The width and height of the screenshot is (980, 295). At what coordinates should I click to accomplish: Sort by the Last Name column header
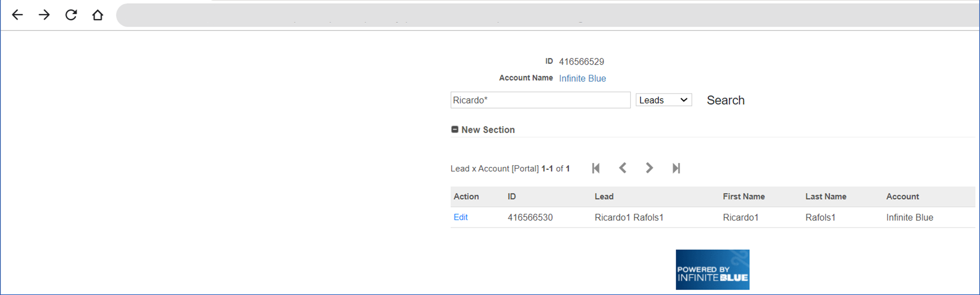tap(825, 196)
